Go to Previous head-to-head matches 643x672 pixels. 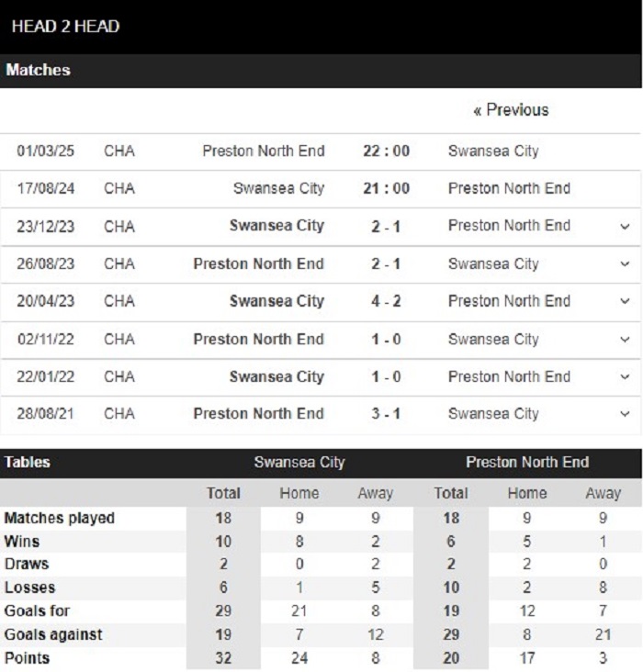(511, 110)
